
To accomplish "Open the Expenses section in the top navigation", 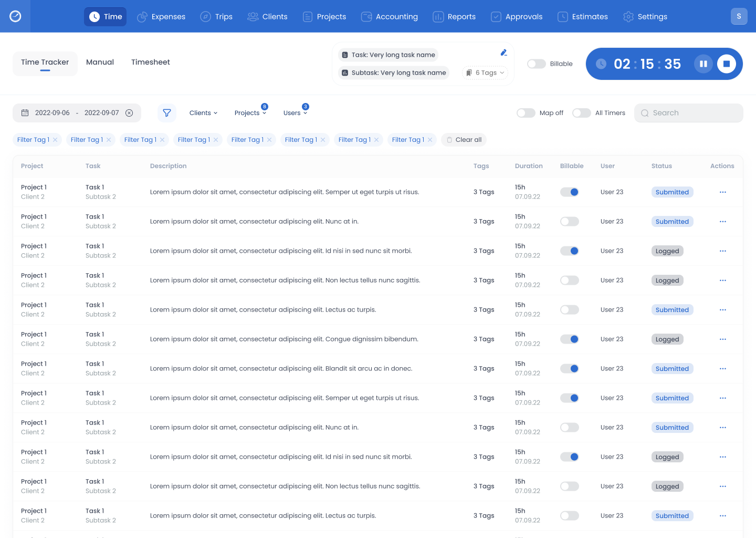I will click(x=161, y=17).
